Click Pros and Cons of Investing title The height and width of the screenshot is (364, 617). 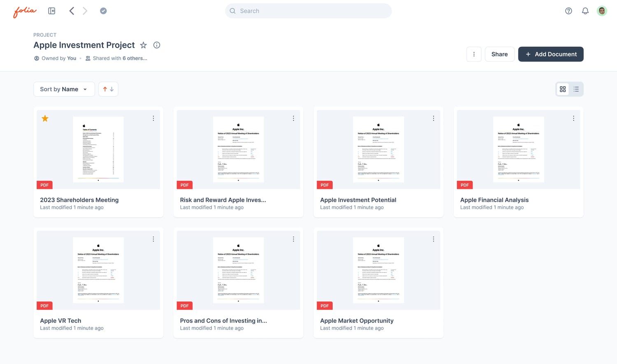click(223, 321)
